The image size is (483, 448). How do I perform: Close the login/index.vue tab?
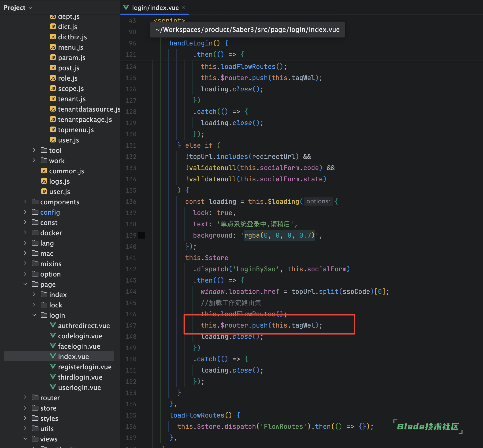click(183, 7)
